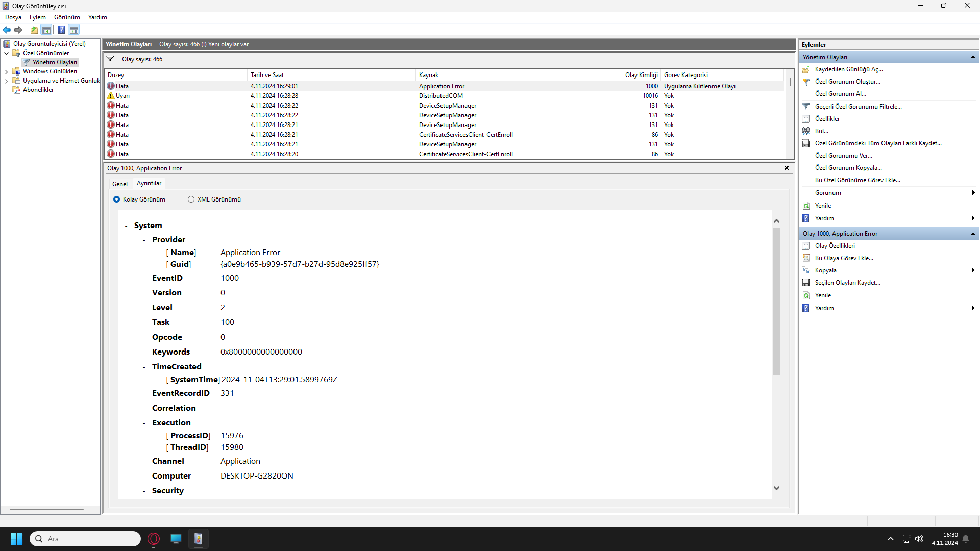
Task: Expand the Windows Günlükleri tree node
Action: coord(6,72)
